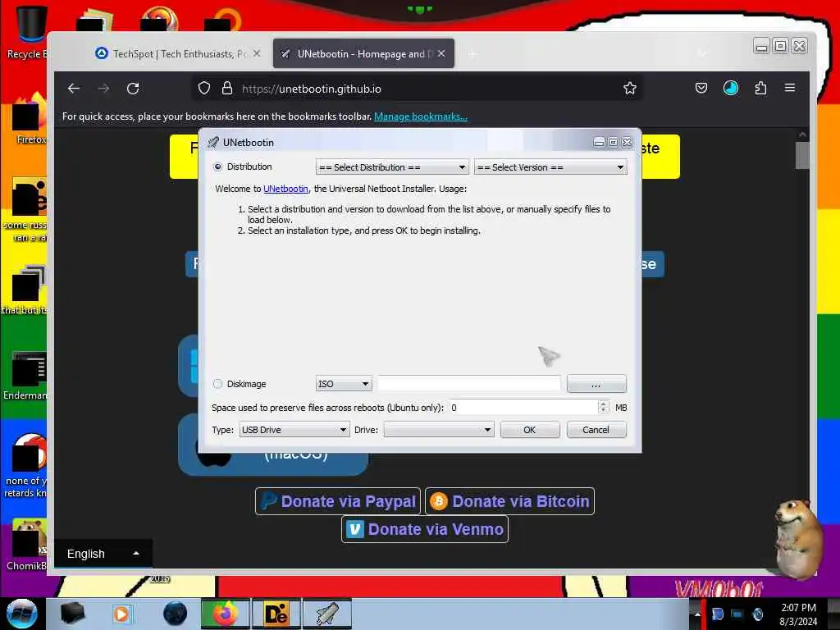The width and height of the screenshot is (840, 630).
Task: Click Donate via Bitcoin button
Action: point(509,501)
